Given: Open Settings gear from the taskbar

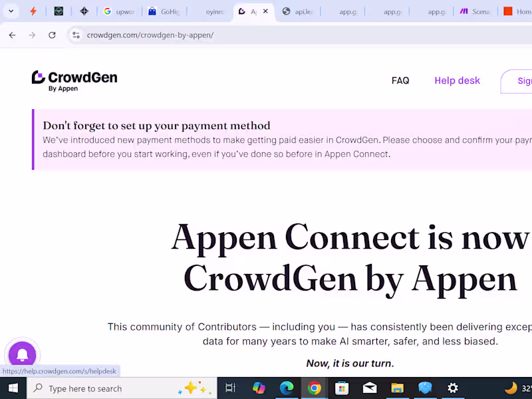Looking at the screenshot, I should [x=453, y=388].
